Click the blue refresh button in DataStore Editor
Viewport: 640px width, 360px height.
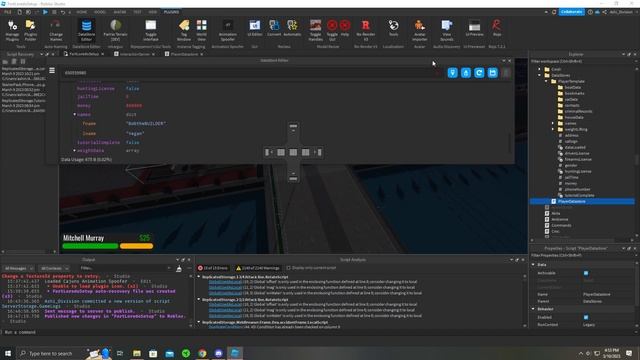(479, 73)
